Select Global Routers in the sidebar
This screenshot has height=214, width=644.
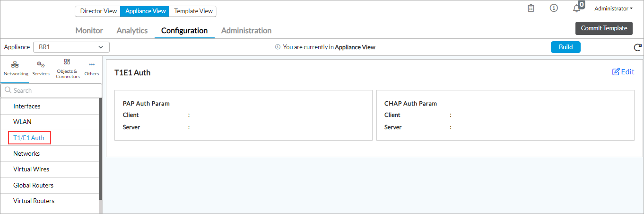(x=50, y=185)
